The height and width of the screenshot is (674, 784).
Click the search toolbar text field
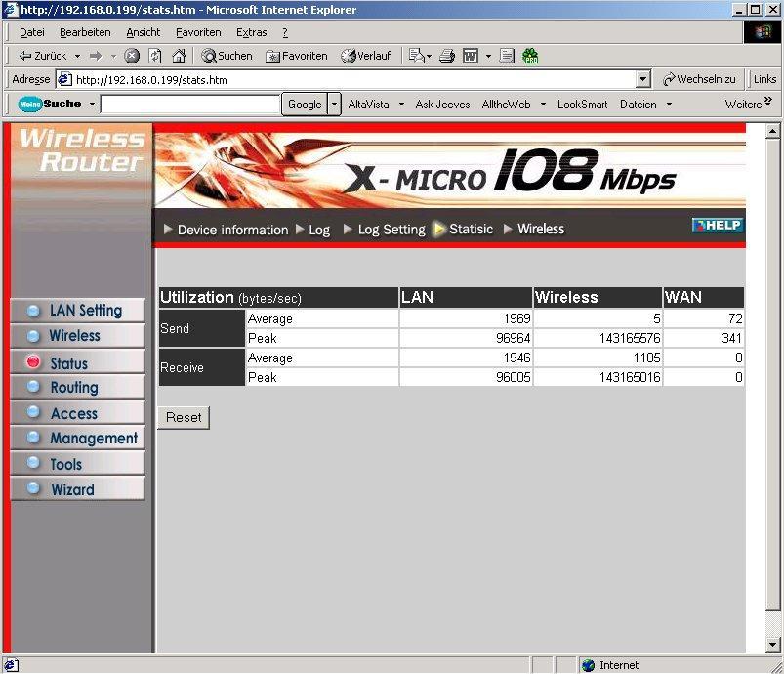[x=190, y=105]
